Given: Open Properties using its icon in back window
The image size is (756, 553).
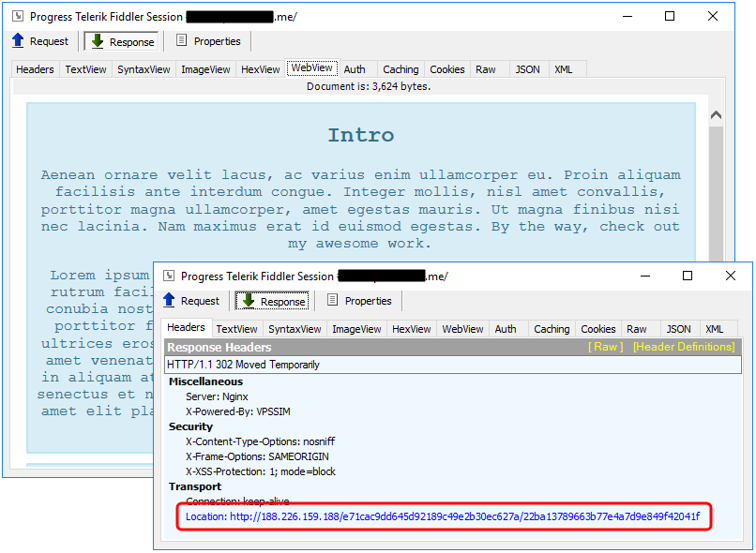Looking at the screenshot, I should [x=179, y=41].
